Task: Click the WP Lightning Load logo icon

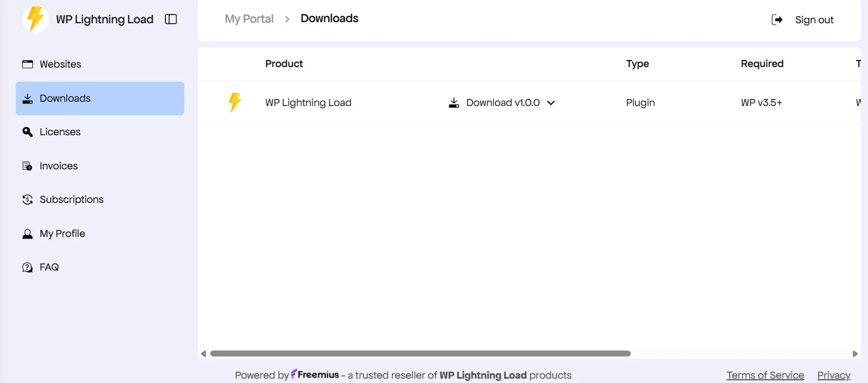Action: tap(36, 19)
